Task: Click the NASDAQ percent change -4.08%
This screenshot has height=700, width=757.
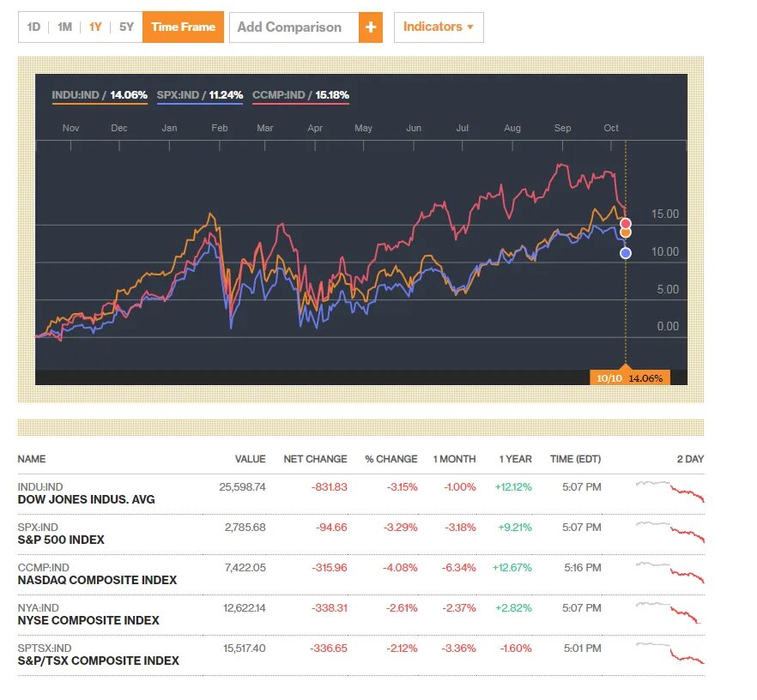Action: click(x=400, y=568)
